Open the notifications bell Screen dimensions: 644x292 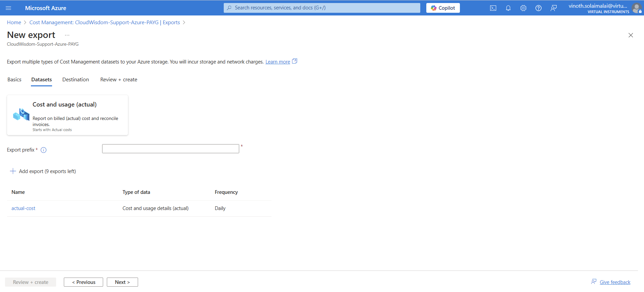508,8
